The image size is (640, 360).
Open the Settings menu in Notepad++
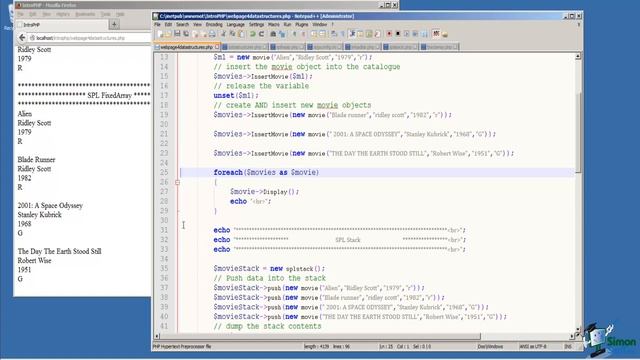pos(256,24)
